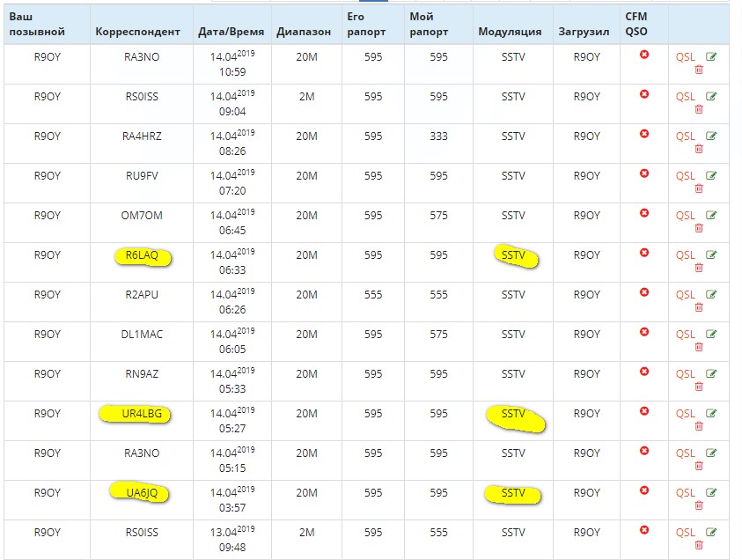Click the Дата/Время column header

tap(227, 32)
